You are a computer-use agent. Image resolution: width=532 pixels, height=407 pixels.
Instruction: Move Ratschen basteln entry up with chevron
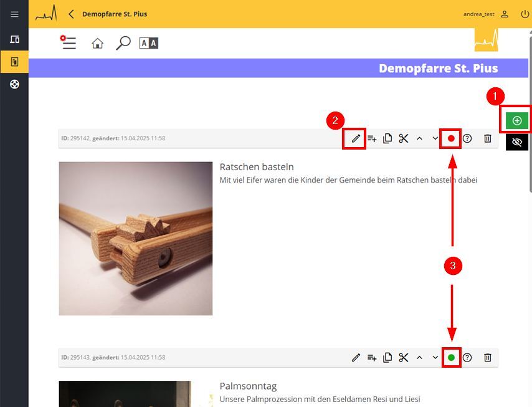pos(419,138)
